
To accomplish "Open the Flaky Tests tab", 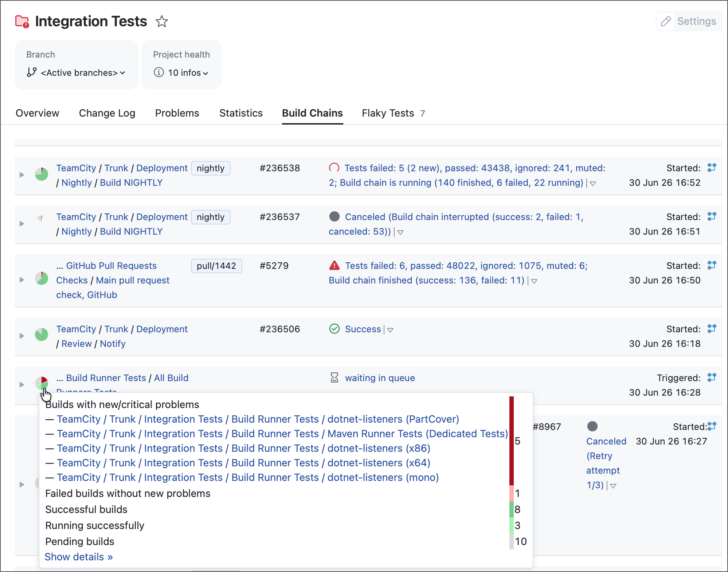I will (x=393, y=113).
